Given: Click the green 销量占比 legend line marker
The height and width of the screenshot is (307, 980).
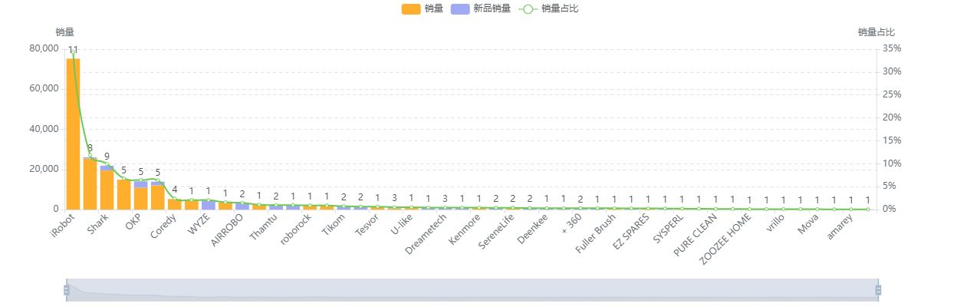Looking at the screenshot, I should [528, 9].
